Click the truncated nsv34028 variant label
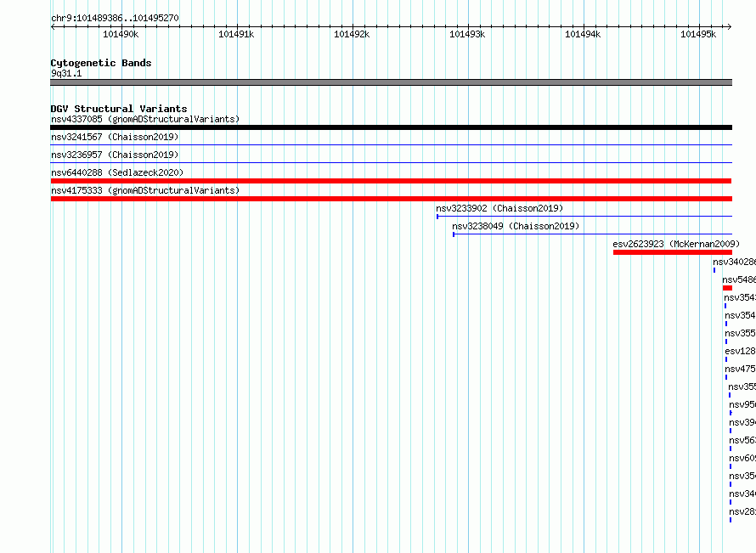Image resolution: width=756 pixels, height=553 pixels. point(734,262)
